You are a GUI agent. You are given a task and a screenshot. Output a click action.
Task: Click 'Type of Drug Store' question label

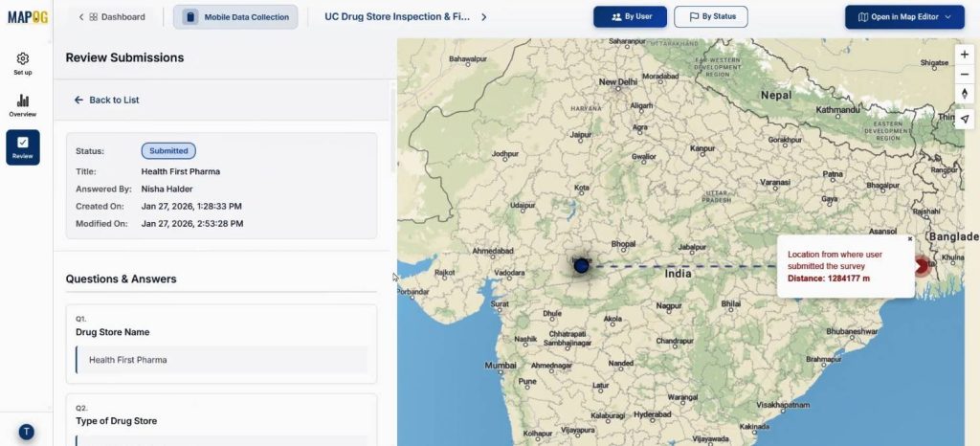116,421
